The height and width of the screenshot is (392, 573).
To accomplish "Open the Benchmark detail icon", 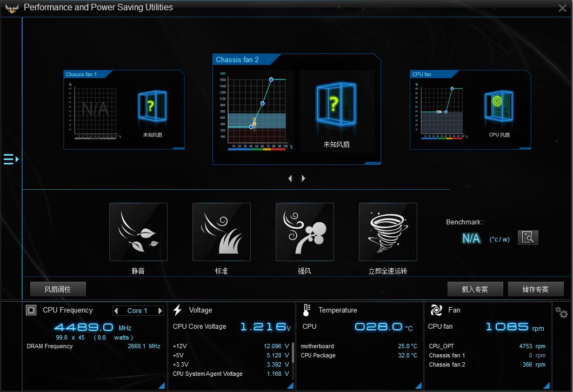I will (x=528, y=238).
